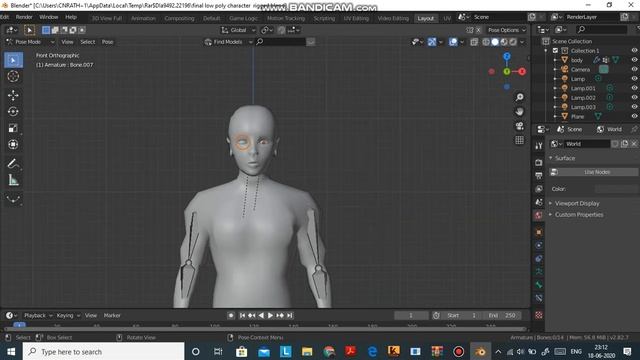
Task: Switch to the Compositing workspace tab
Action: click(x=179, y=18)
